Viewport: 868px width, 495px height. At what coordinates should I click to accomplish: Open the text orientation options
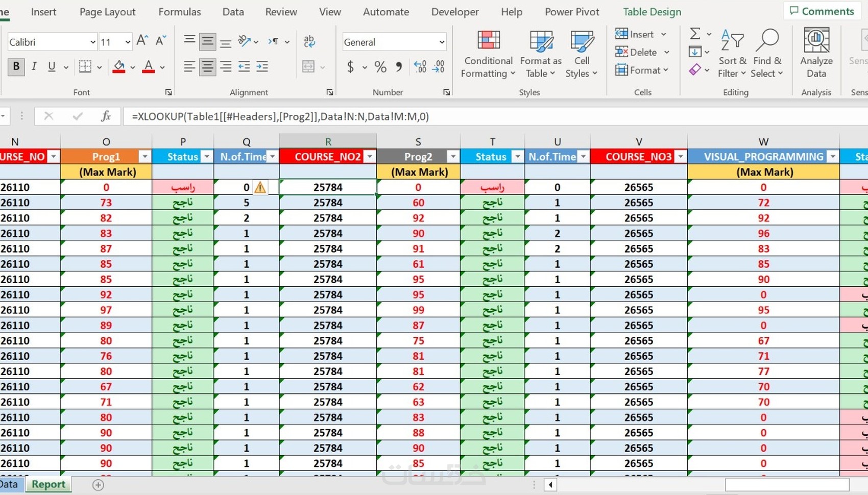pos(245,41)
